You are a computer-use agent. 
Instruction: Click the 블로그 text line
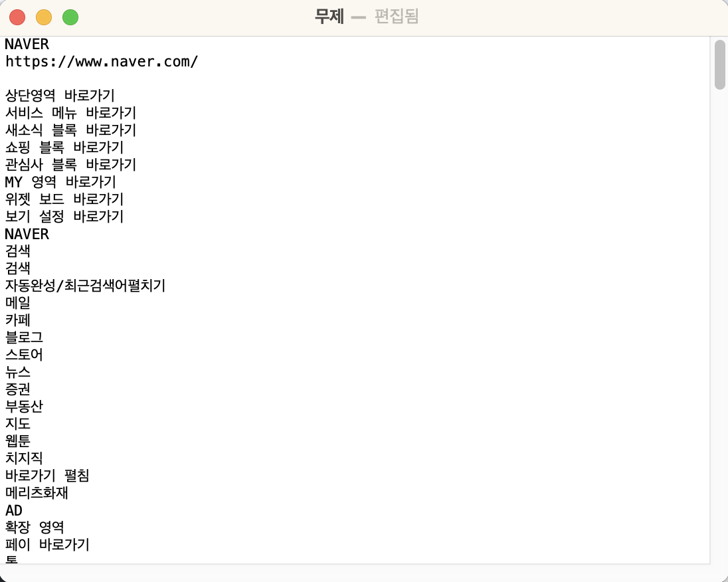pos(24,338)
